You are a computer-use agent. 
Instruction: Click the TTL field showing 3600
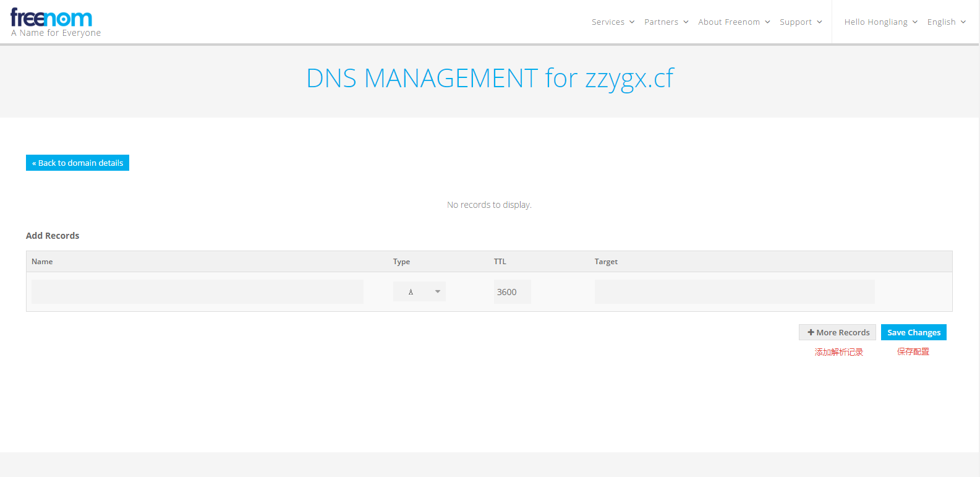coord(512,291)
